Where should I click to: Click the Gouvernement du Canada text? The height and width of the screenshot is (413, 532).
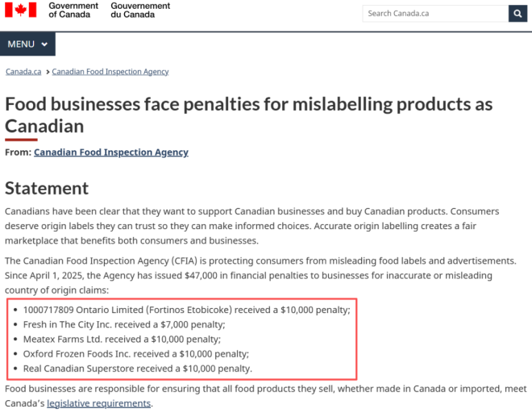pos(140,10)
